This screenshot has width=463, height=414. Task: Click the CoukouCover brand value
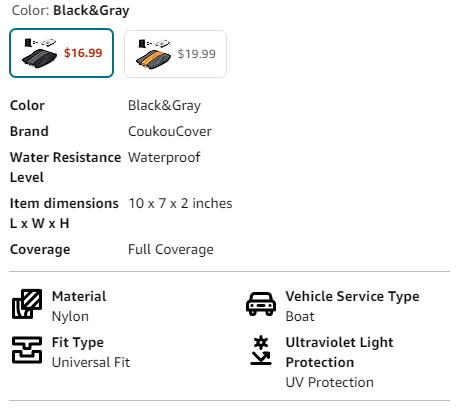point(170,131)
